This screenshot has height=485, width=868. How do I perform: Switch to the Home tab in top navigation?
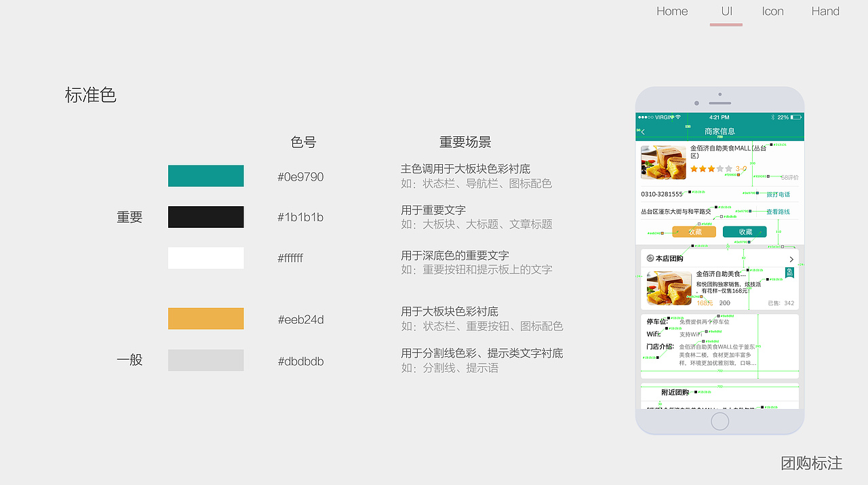(x=671, y=11)
